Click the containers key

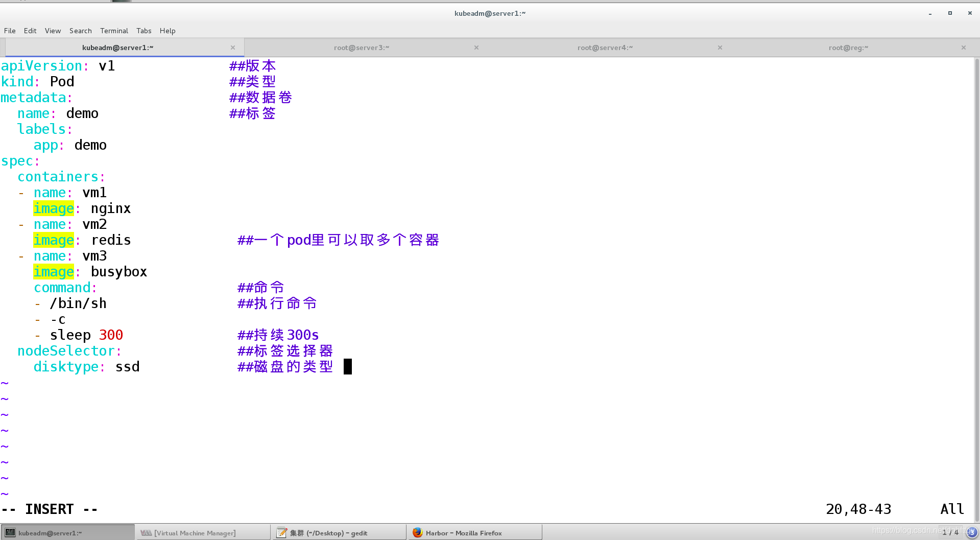click(x=58, y=177)
